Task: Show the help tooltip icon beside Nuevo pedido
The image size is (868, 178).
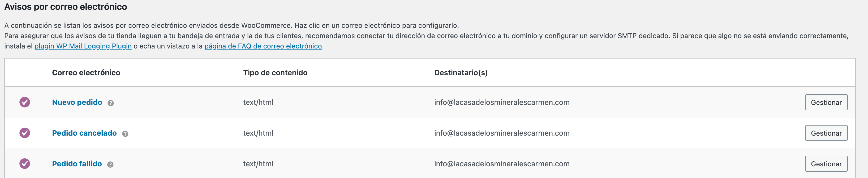Action: point(110,103)
